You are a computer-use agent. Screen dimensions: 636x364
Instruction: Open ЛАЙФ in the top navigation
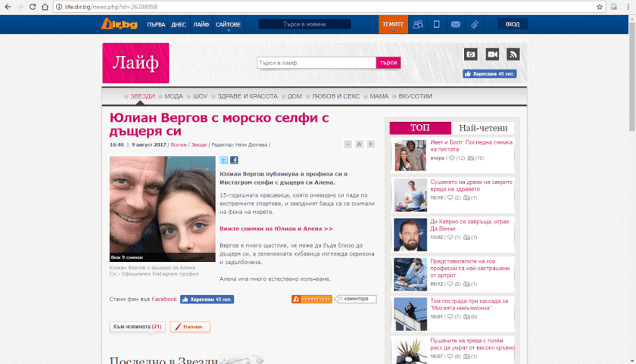tap(201, 25)
